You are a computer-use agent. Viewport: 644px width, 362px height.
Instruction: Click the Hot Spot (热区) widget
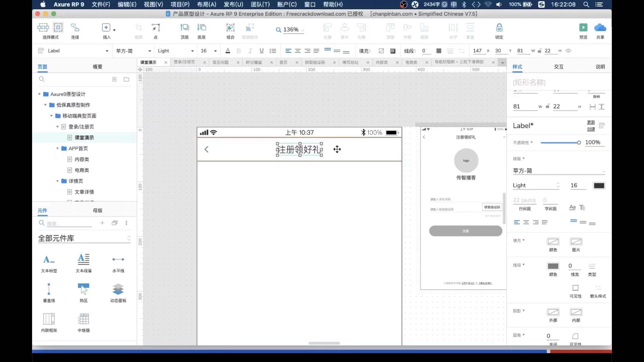tap(83, 289)
